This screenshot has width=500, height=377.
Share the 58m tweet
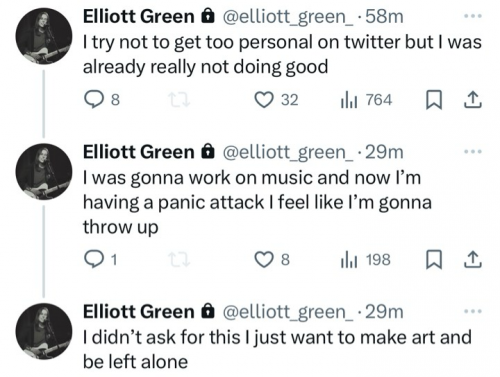[x=473, y=100]
